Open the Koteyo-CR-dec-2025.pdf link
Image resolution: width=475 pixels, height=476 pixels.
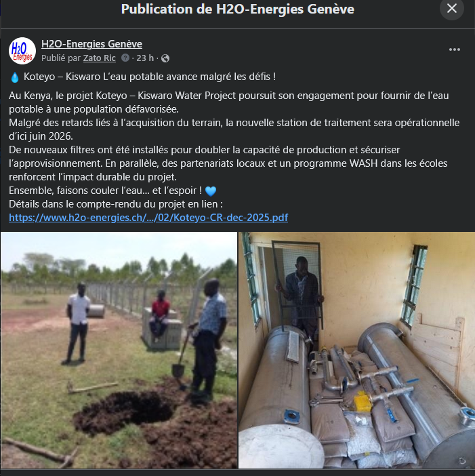148,218
